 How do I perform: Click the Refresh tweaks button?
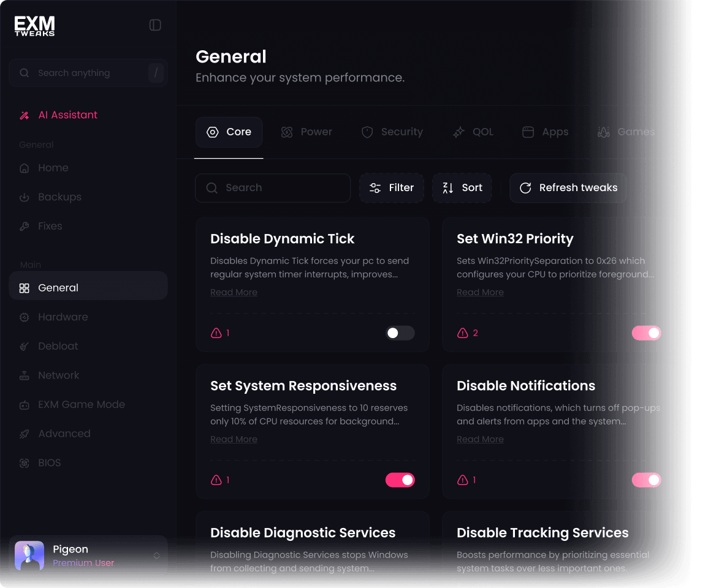(568, 187)
